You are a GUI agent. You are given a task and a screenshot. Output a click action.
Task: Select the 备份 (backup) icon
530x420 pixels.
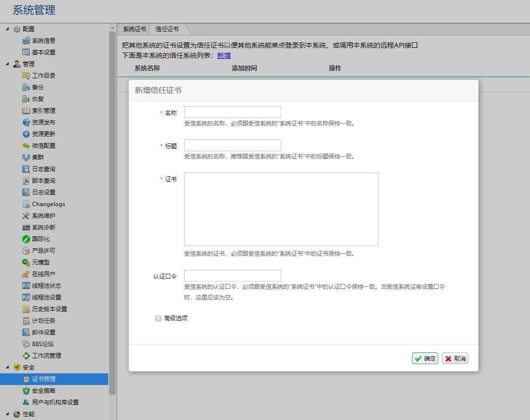tap(42, 87)
